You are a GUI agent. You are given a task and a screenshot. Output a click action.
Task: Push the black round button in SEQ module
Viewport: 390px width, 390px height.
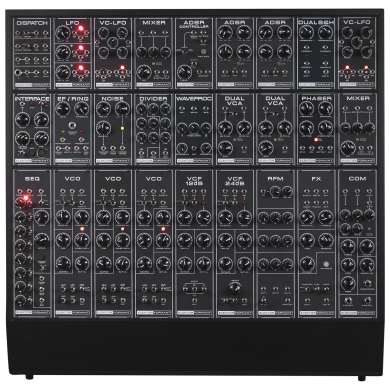pos(42,257)
